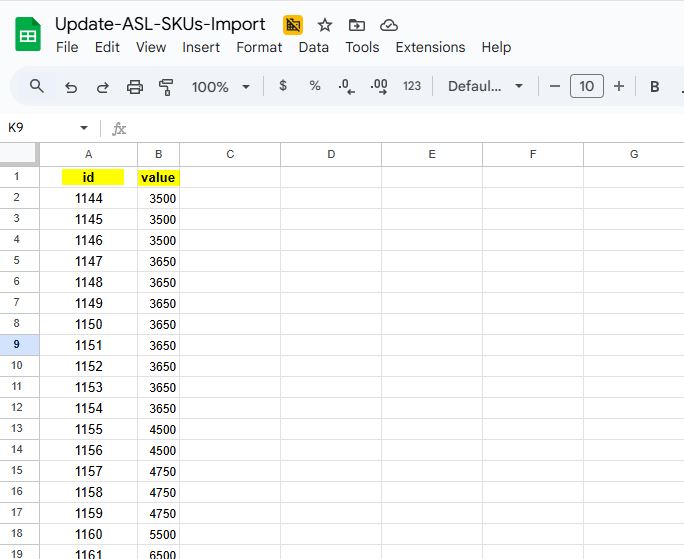Select the cell containing 5500
This screenshot has width=684, height=559.
[158, 534]
